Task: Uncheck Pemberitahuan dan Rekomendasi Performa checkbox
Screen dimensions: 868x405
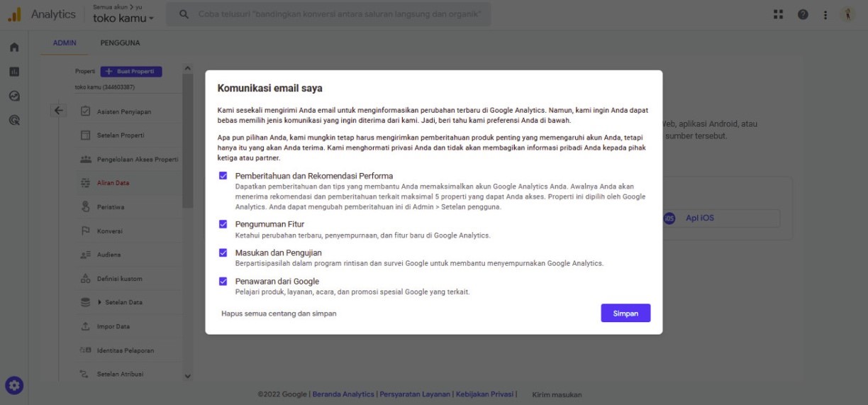Action: point(223,175)
